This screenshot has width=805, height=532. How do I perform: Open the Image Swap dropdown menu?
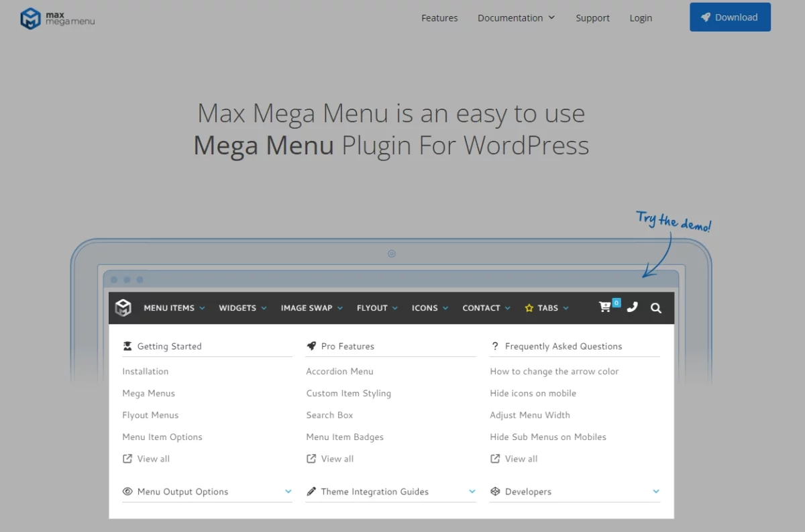[312, 308]
